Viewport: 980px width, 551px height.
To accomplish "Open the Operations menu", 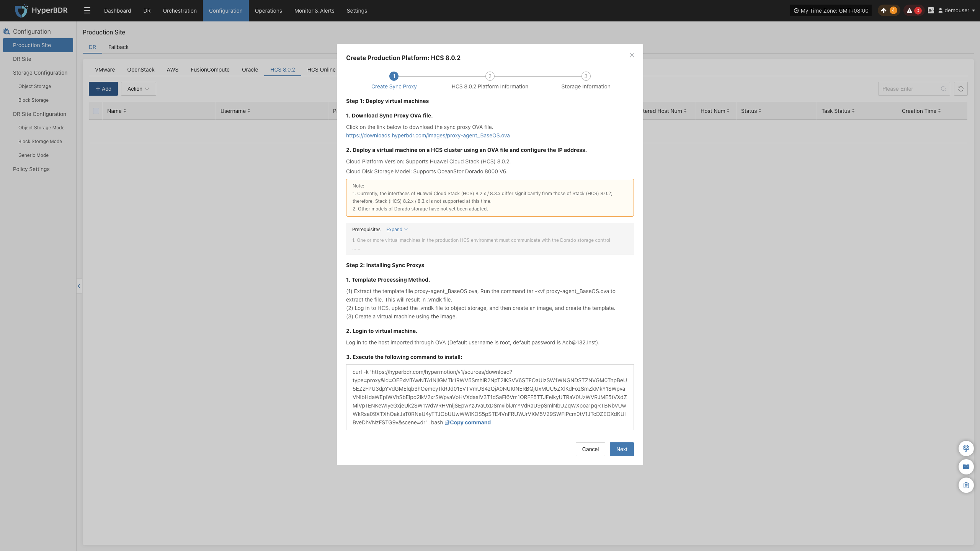I will [268, 11].
